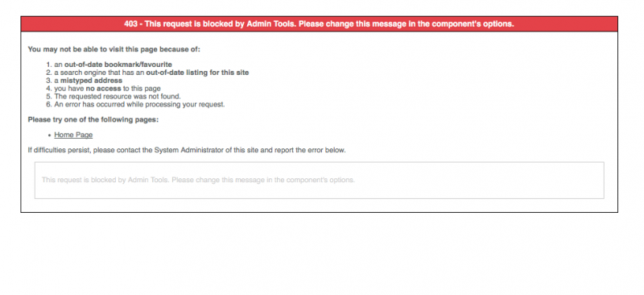Click "Admin Tools" in the red header text
This screenshot has height=295, width=644.
pos(270,24)
